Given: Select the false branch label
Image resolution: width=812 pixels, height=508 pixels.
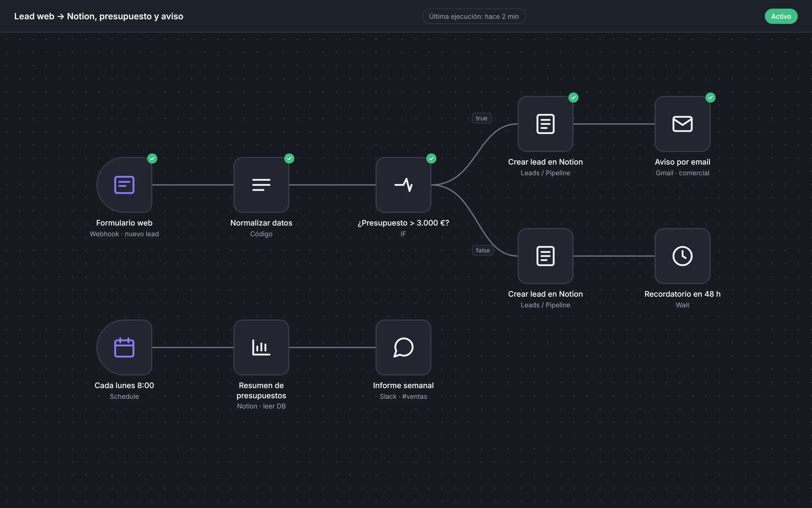Looking at the screenshot, I should click(x=482, y=250).
